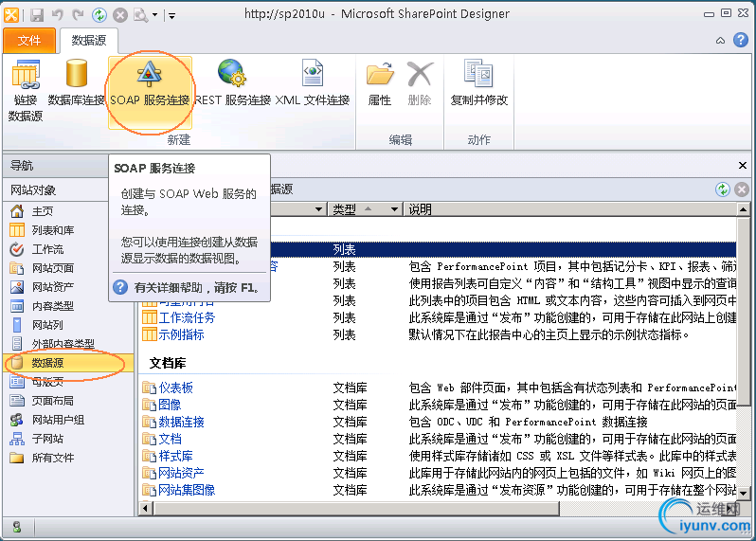The width and height of the screenshot is (756, 541).
Task: Refresh the data source list via green icon
Action: click(x=722, y=189)
